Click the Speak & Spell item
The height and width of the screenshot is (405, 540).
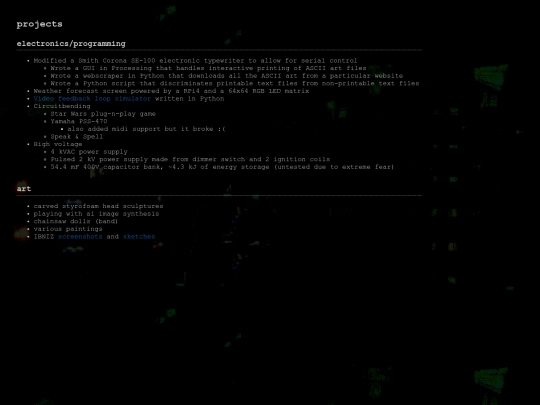pos(76,136)
